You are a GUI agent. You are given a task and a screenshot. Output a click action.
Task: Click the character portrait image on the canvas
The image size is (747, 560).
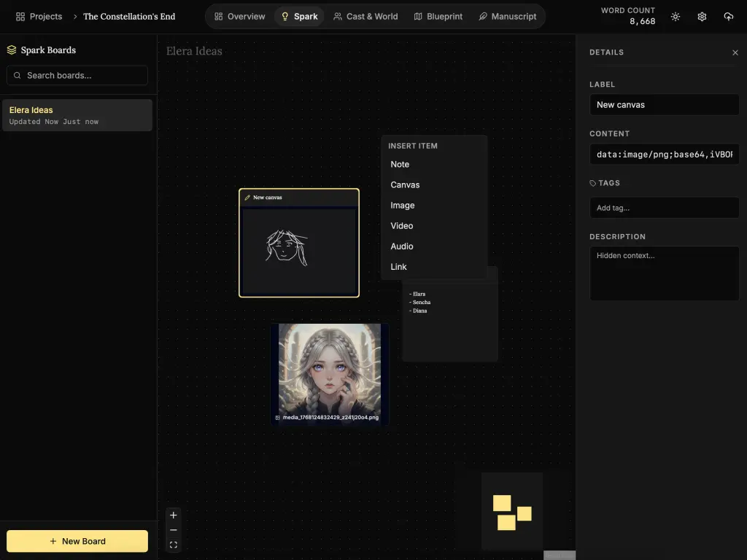click(x=330, y=368)
